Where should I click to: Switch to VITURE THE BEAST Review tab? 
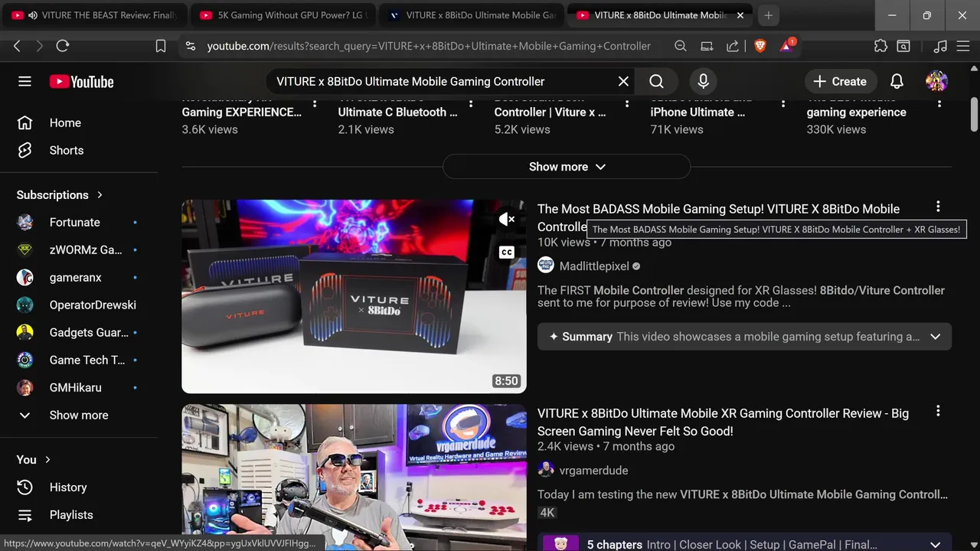pos(93,15)
